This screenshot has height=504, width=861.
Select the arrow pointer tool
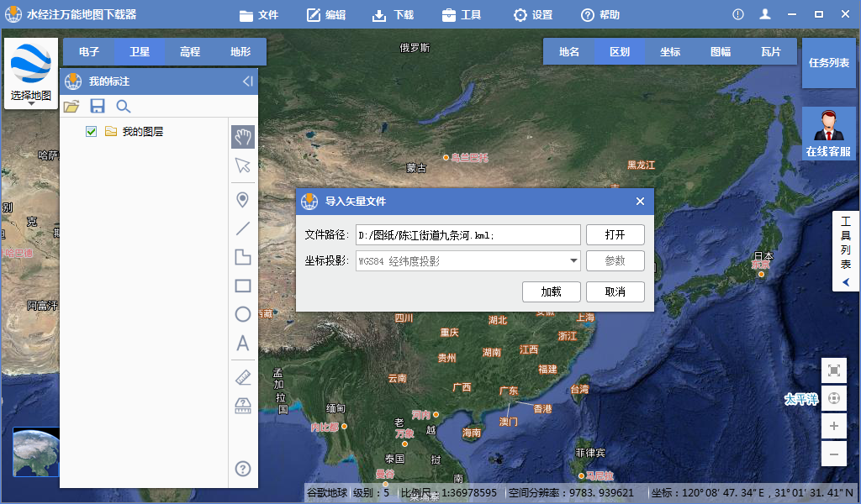click(x=243, y=165)
